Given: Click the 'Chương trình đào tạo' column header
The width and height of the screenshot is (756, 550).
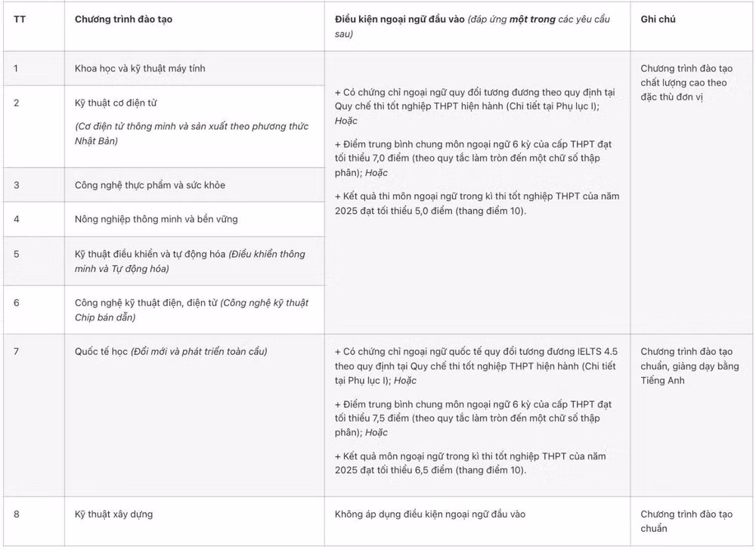Looking at the screenshot, I should click(x=123, y=19).
